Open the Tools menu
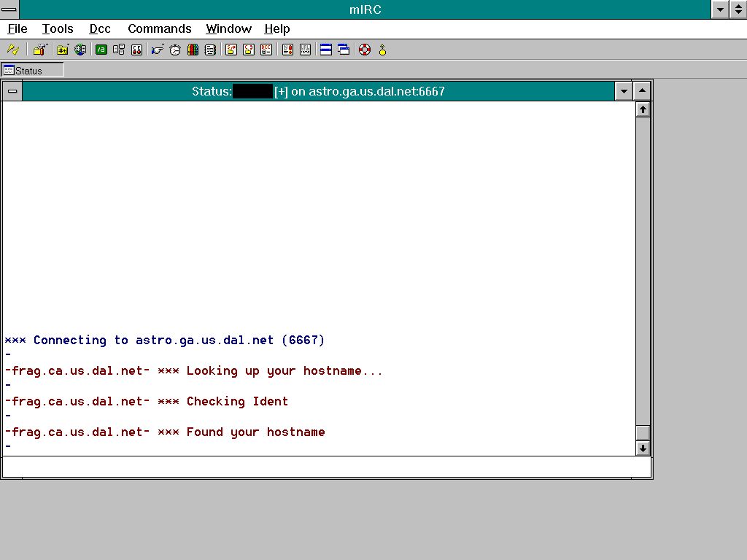Viewport: 747px width, 560px height. 58,29
